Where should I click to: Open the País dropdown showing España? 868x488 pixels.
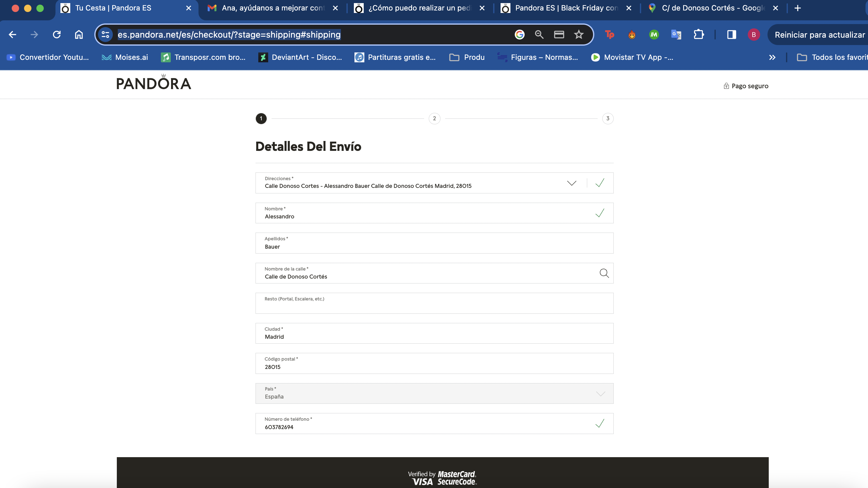(434, 393)
